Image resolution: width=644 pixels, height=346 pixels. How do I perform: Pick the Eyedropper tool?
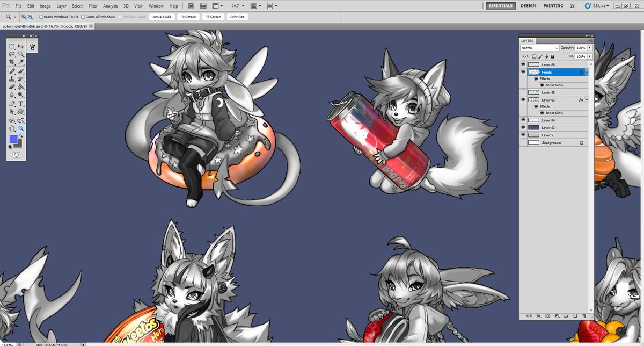[20, 60]
